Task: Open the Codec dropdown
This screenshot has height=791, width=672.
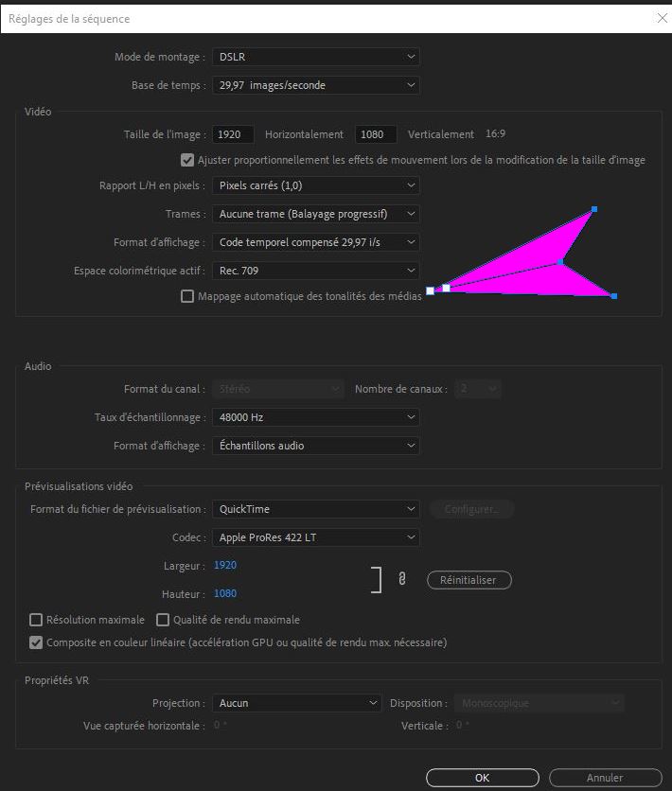Action: pyautogui.click(x=315, y=537)
